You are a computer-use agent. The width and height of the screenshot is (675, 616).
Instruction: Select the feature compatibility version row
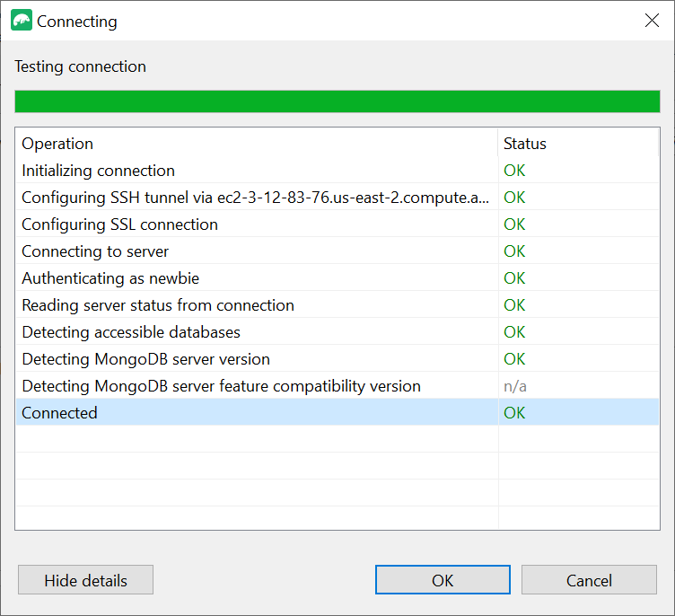point(221,386)
